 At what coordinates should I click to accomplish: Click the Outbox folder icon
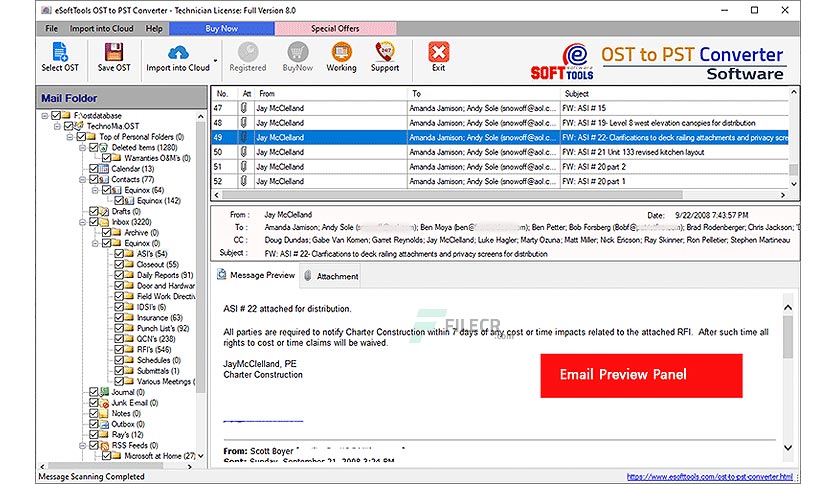[x=104, y=424]
